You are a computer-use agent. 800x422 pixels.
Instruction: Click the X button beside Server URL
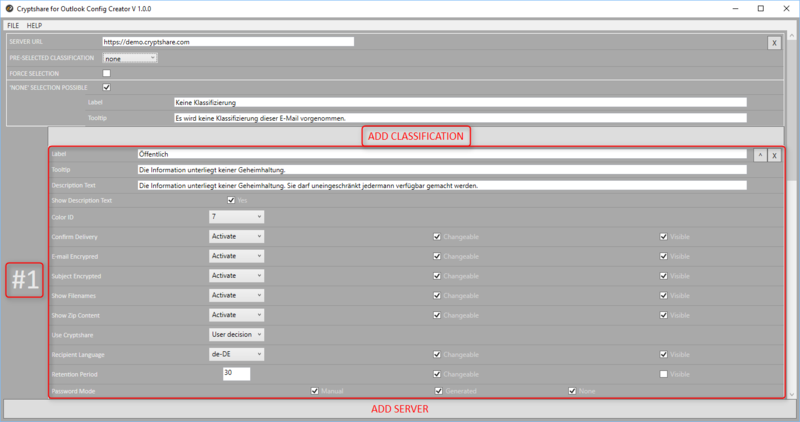click(x=774, y=43)
